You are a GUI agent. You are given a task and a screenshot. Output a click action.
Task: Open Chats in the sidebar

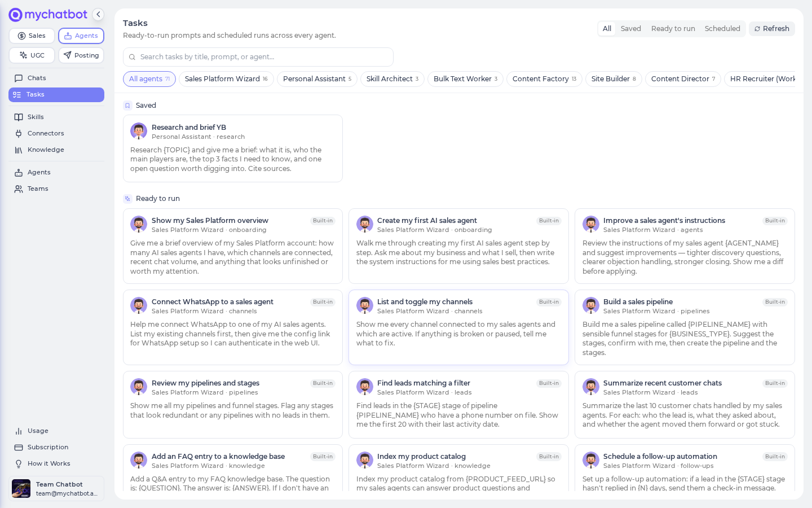[56, 78]
